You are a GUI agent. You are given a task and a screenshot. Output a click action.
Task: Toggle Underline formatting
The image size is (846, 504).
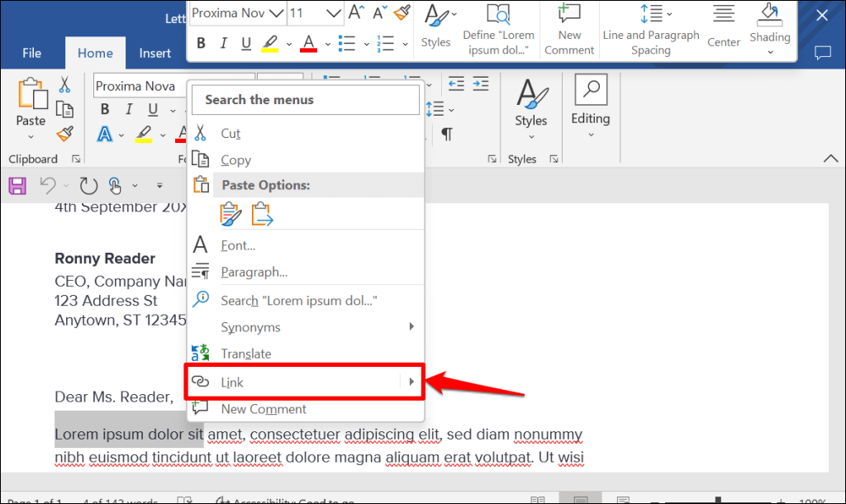coord(247,41)
